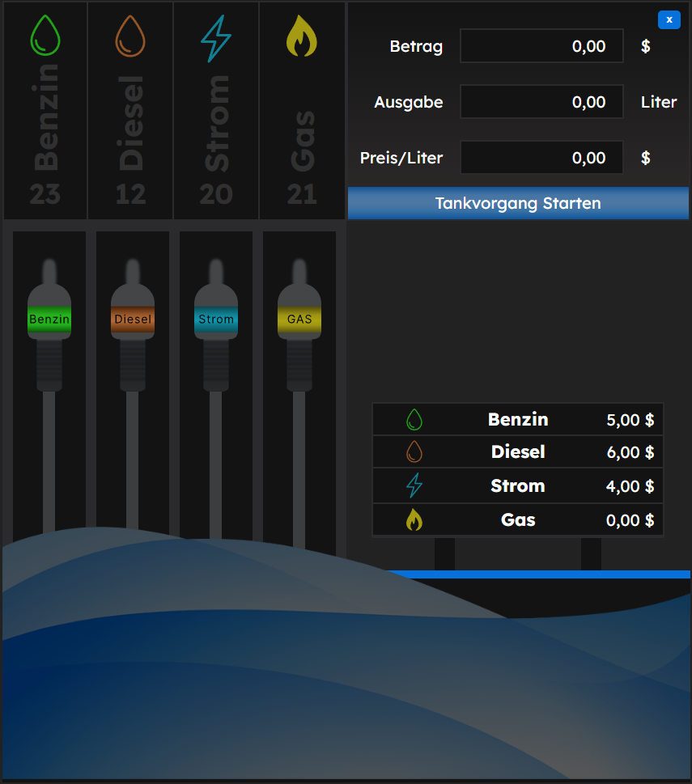
Task: Click the Diesel row priced 6,00 $
Action: pyautogui.click(x=518, y=453)
